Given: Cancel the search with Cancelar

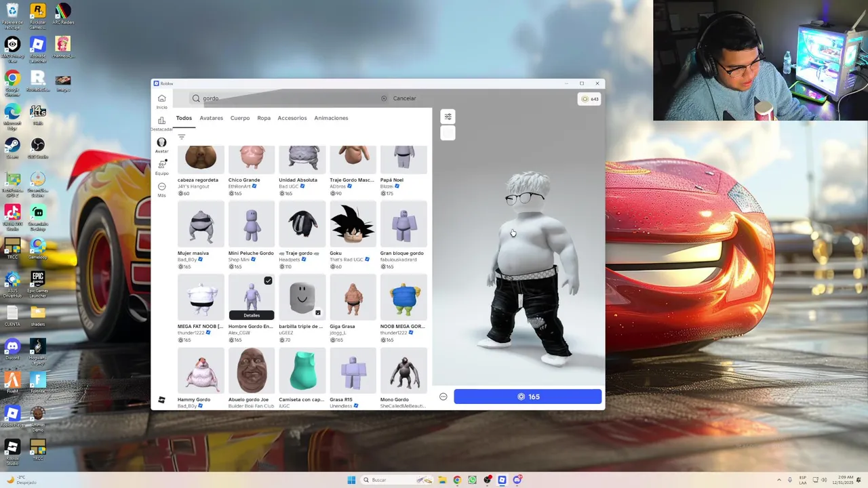Looking at the screenshot, I should [x=404, y=98].
